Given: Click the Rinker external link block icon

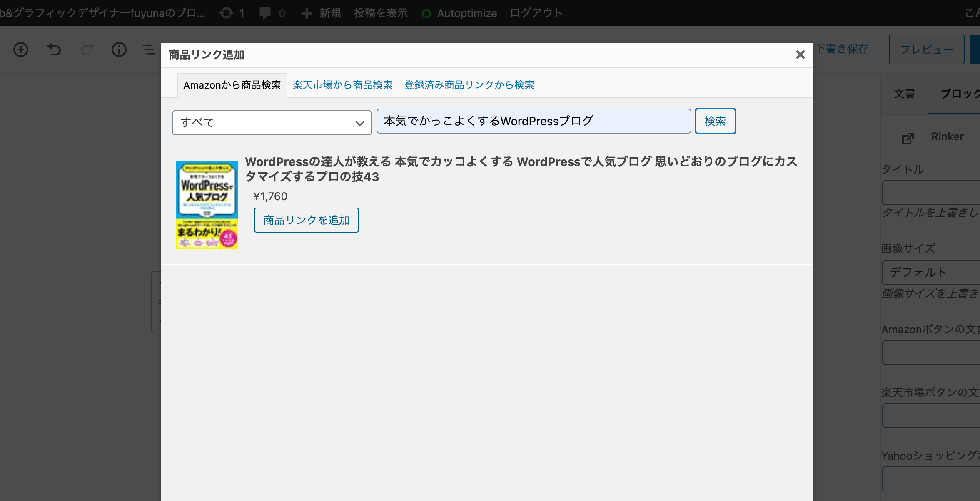Looking at the screenshot, I should pos(908,138).
